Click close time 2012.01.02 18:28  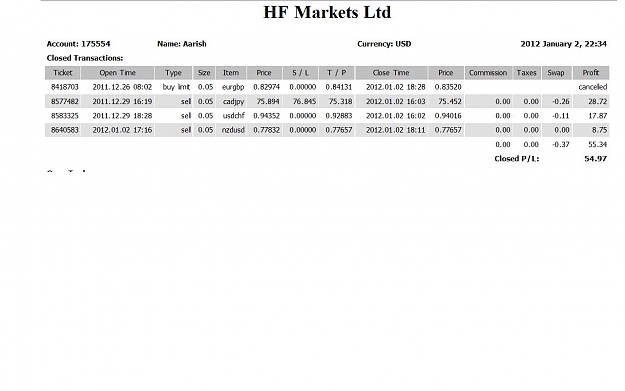coord(396,87)
